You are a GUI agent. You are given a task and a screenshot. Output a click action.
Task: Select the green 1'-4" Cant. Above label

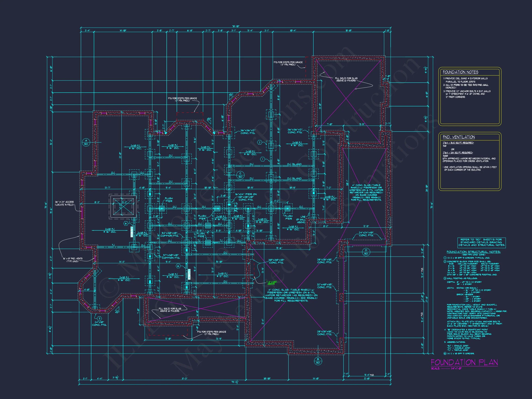click(272, 283)
